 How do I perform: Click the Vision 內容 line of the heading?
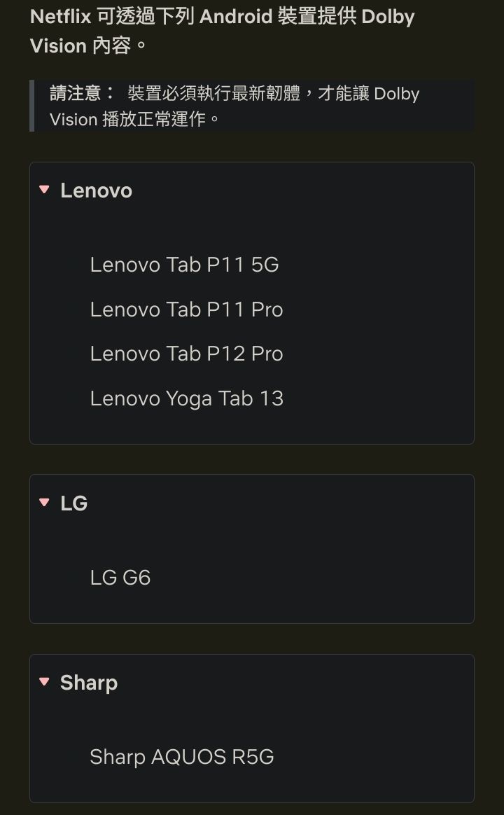click(x=88, y=46)
